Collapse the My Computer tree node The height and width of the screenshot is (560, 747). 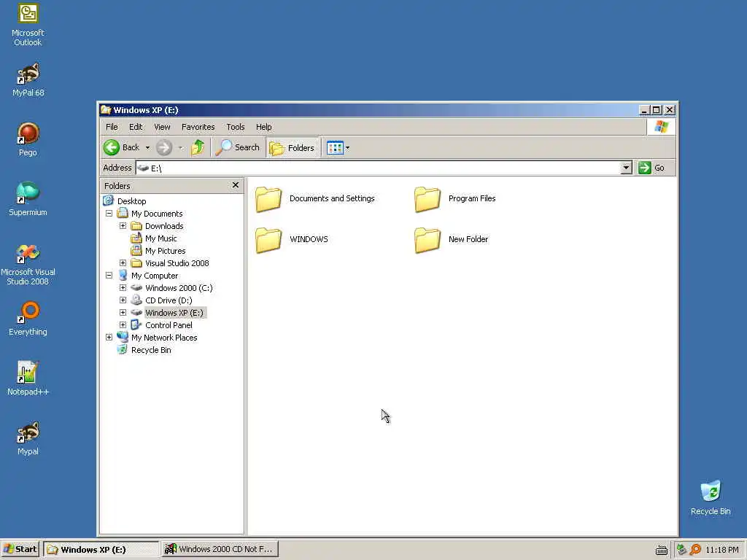tap(109, 275)
